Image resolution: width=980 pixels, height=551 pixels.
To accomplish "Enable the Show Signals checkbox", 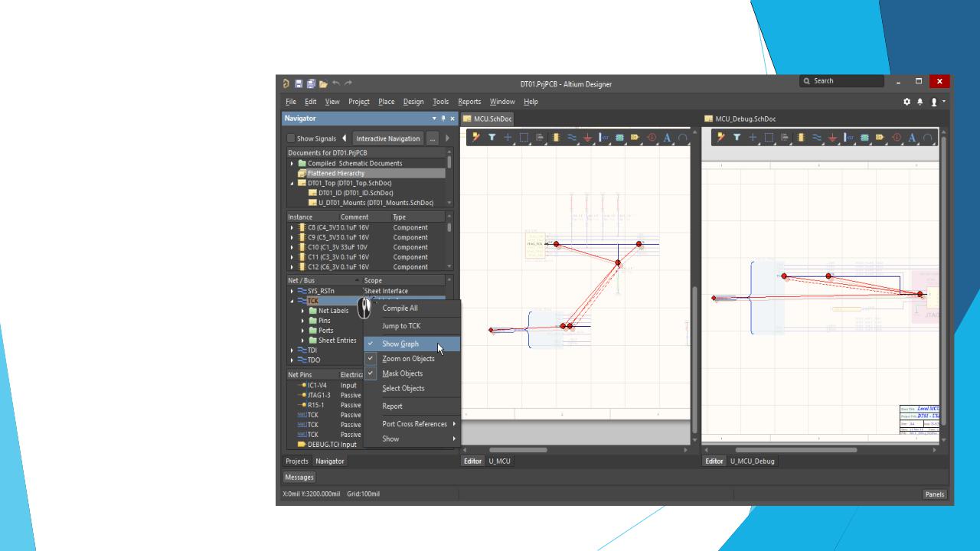I will [x=291, y=139].
